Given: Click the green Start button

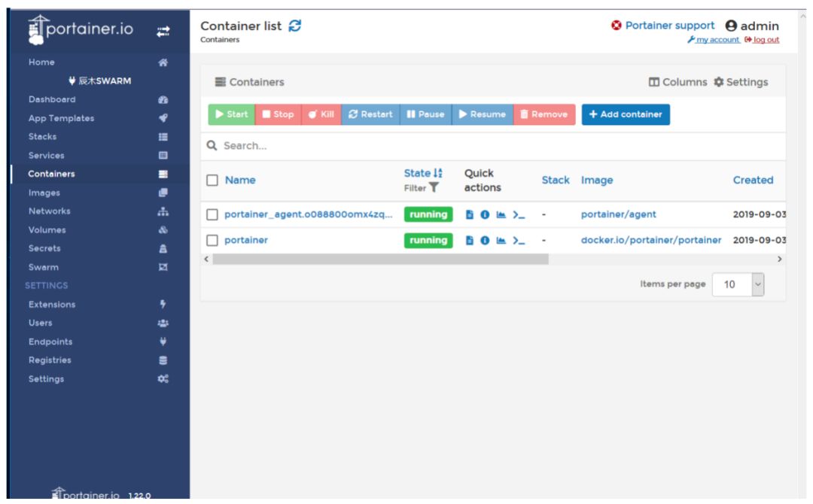Looking at the screenshot, I should click(x=231, y=114).
